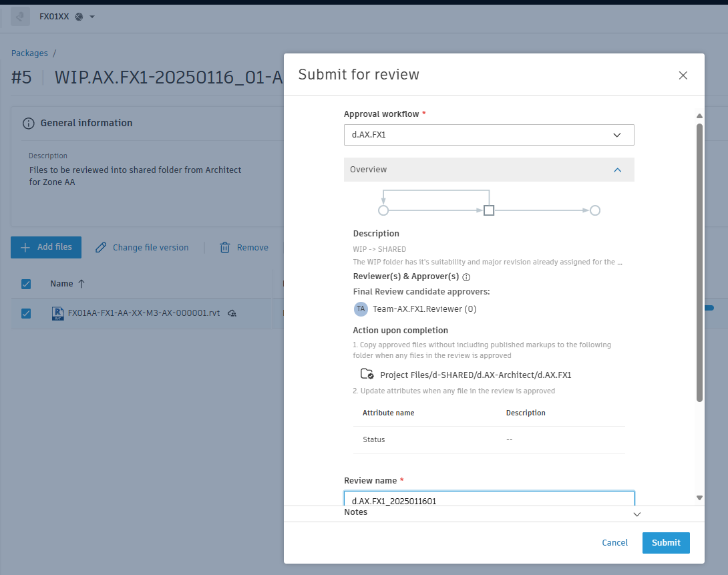Click the package description text about Zone AA

coord(135,176)
